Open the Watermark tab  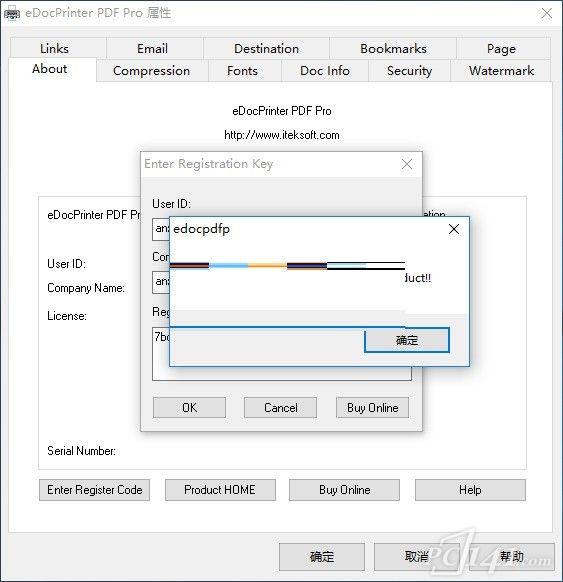(501, 71)
